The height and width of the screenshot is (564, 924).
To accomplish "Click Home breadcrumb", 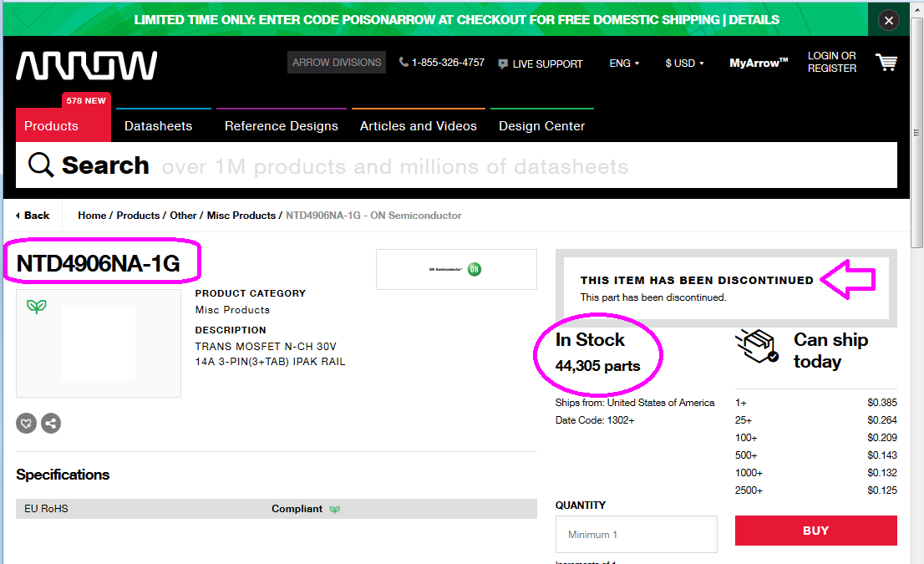I will tap(92, 216).
